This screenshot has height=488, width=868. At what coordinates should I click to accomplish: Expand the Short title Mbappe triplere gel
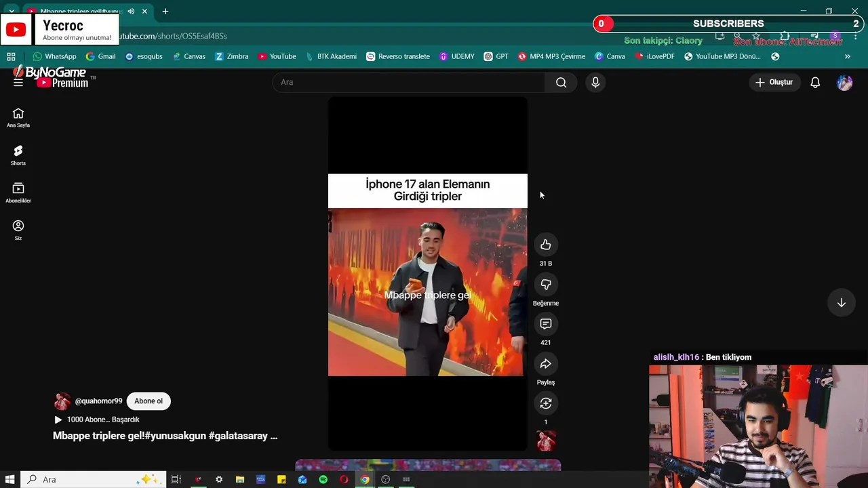click(165, 436)
